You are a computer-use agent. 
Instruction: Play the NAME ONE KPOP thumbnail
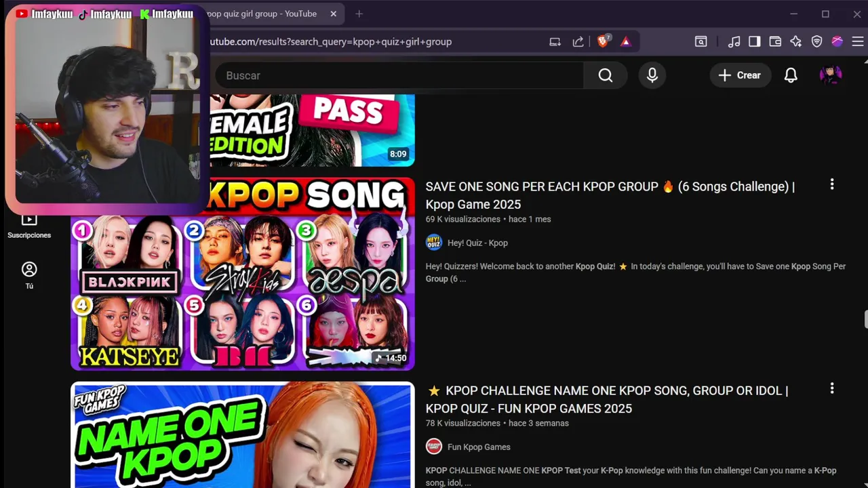(x=243, y=434)
